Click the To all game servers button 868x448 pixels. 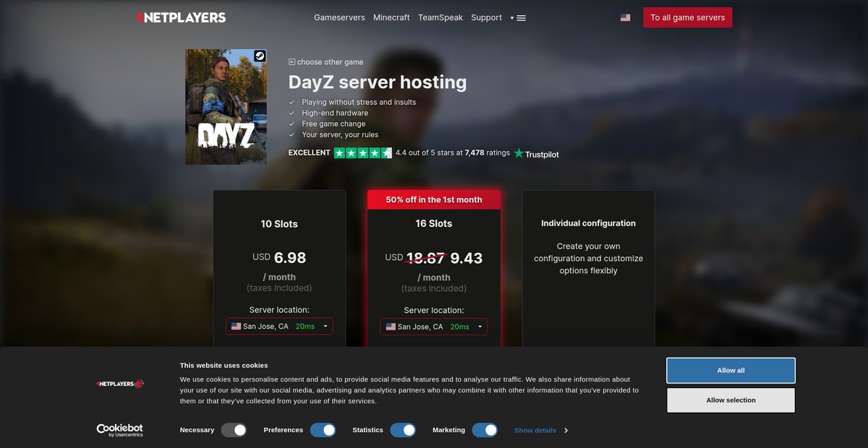point(688,17)
